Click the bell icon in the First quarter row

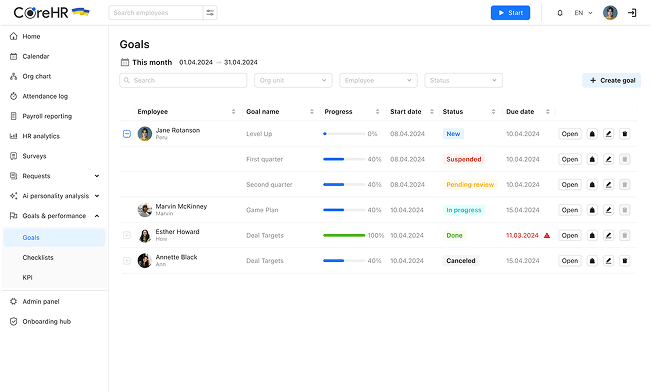click(592, 159)
